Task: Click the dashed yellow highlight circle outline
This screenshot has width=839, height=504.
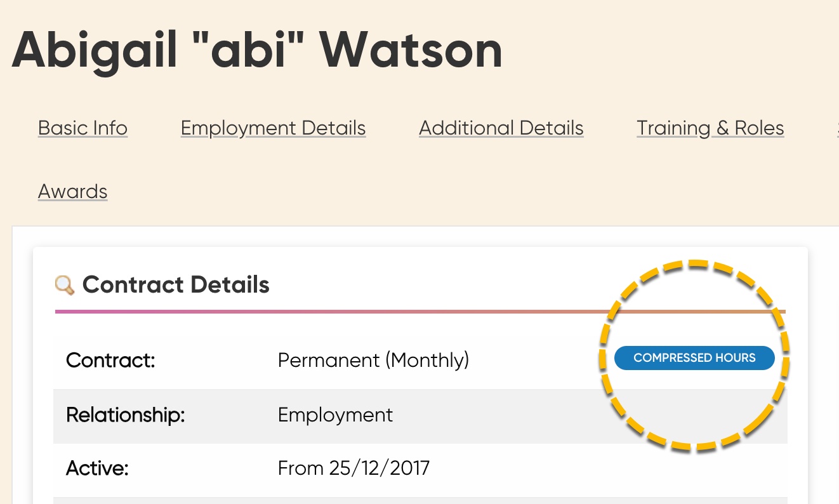Action: click(x=694, y=262)
